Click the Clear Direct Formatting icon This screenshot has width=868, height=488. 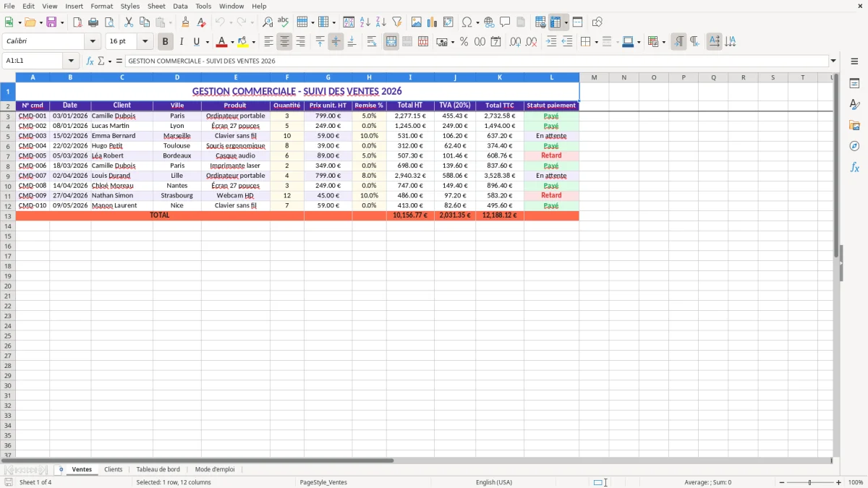tap(201, 22)
